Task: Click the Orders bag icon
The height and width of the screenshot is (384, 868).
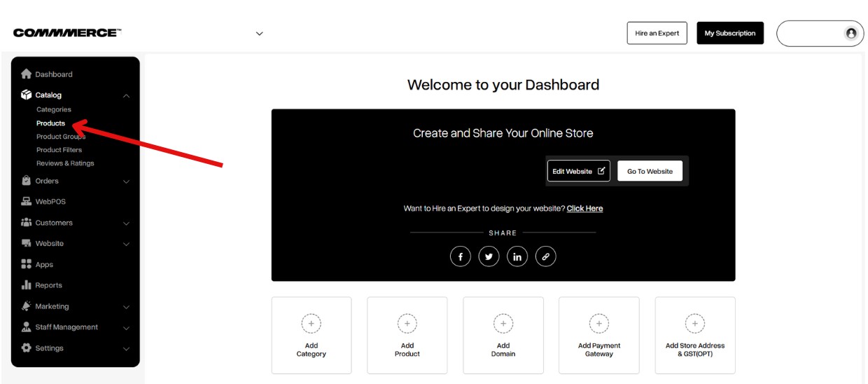Action: pos(27,181)
